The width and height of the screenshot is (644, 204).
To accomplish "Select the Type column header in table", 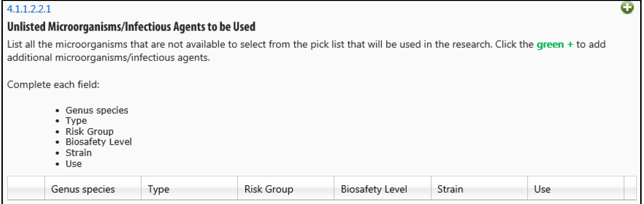I will point(189,189).
